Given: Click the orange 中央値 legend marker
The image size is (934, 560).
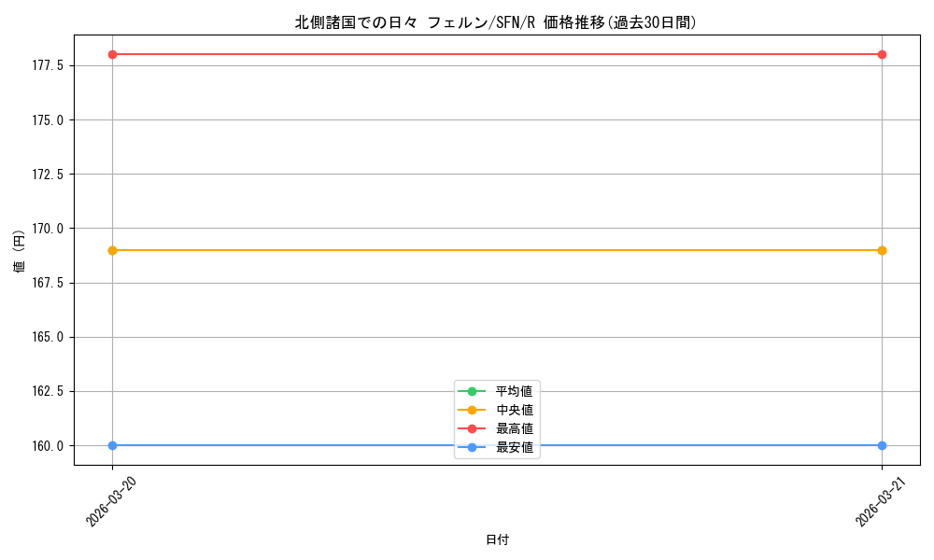Looking at the screenshot, I should pyautogui.click(x=472, y=410).
